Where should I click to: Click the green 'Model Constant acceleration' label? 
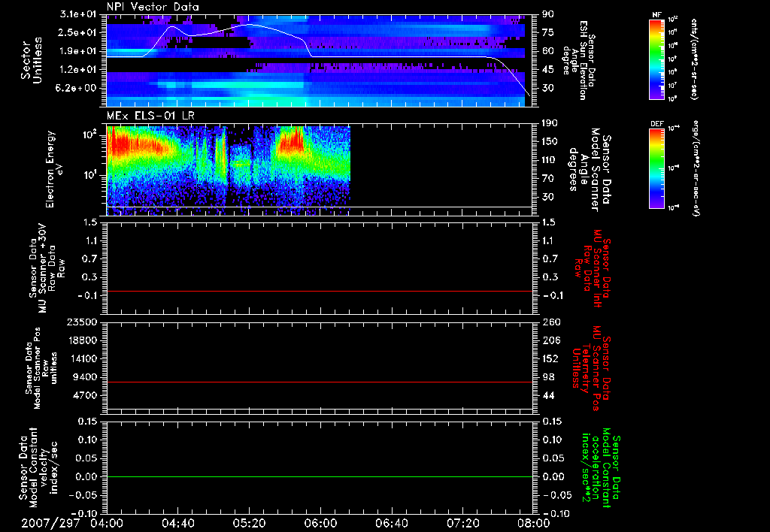(x=601, y=469)
